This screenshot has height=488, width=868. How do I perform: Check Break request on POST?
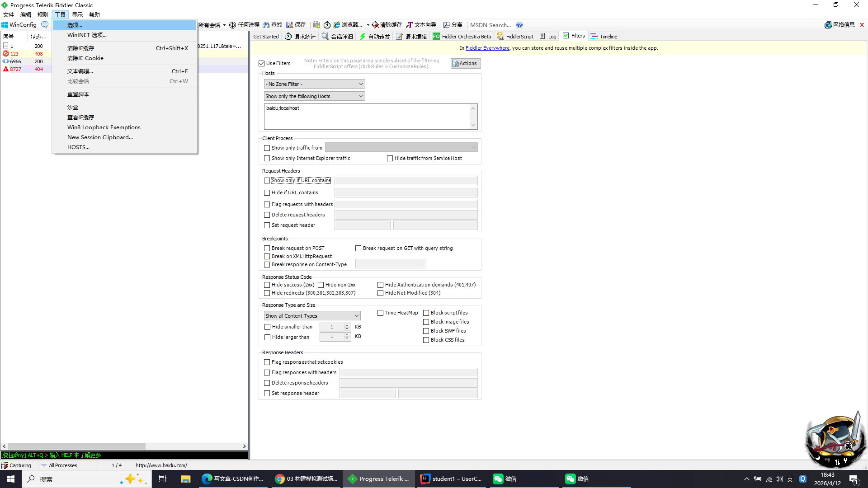[x=267, y=248]
